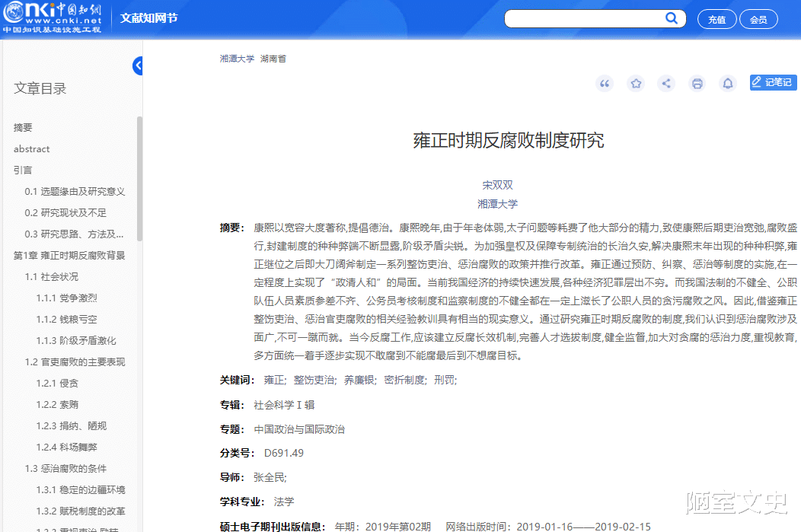Click 湖南省 breadcrumb at page top

[273, 59]
